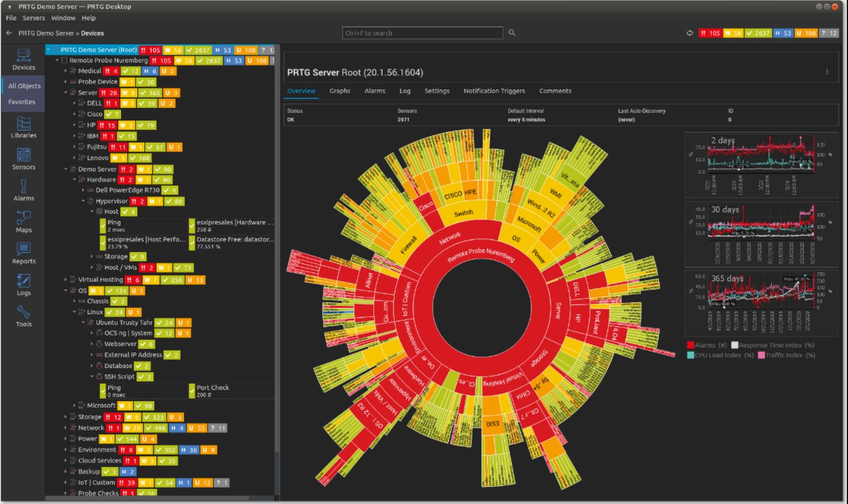Expand the Webserver device
The height and width of the screenshot is (504, 848).
92,344
